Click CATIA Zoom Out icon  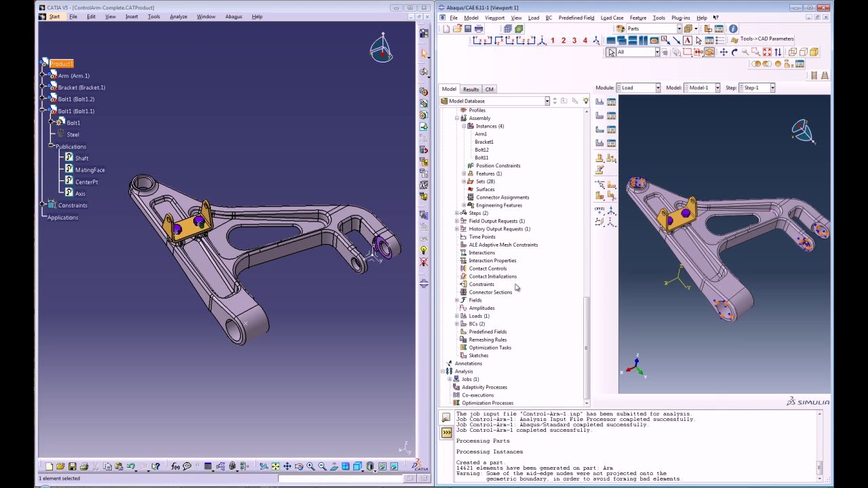[x=323, y=466]
